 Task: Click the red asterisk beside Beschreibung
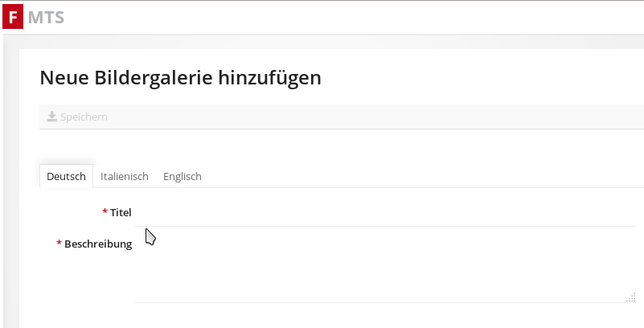(x=59, y=243)
